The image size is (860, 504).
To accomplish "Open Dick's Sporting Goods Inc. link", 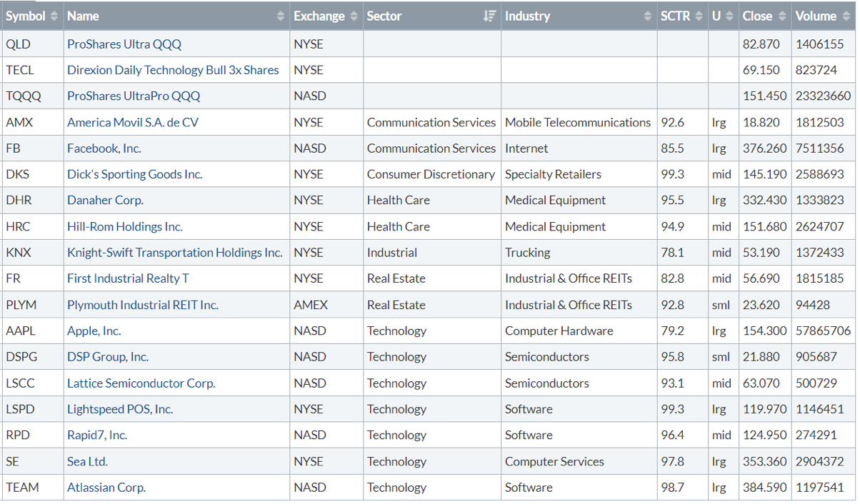I will (x=134, y=174).
